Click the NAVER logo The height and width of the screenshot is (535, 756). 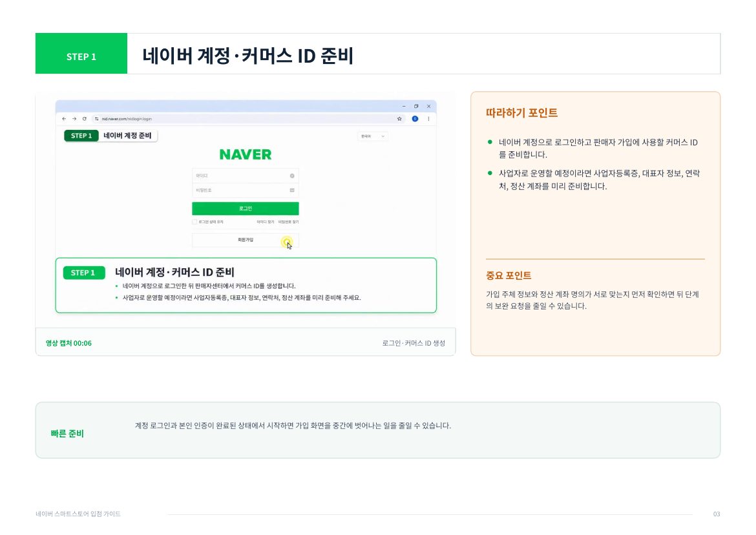(246, 154)
